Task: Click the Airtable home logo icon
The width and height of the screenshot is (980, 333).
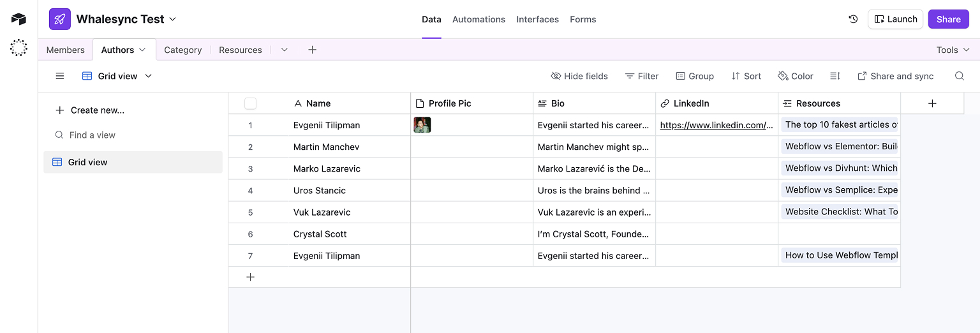Action: (x=19, y=19)
